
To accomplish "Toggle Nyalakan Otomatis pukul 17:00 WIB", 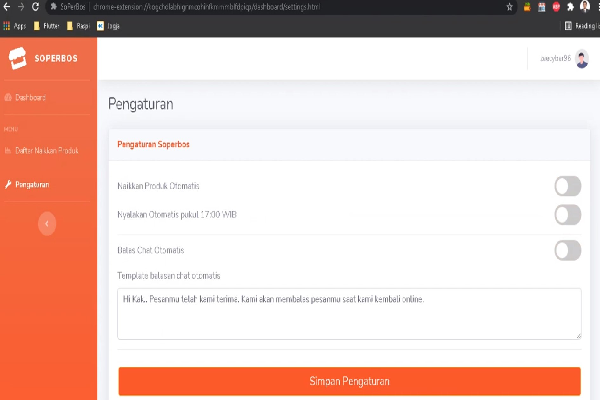I will [568, 215].
